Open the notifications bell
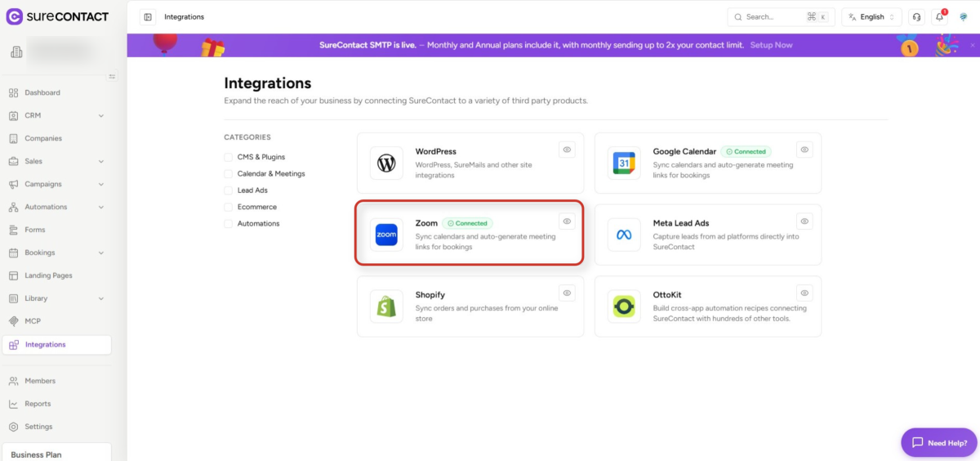Image resolution: width=980 pixels, height=461 pixels. click(939, 16)
